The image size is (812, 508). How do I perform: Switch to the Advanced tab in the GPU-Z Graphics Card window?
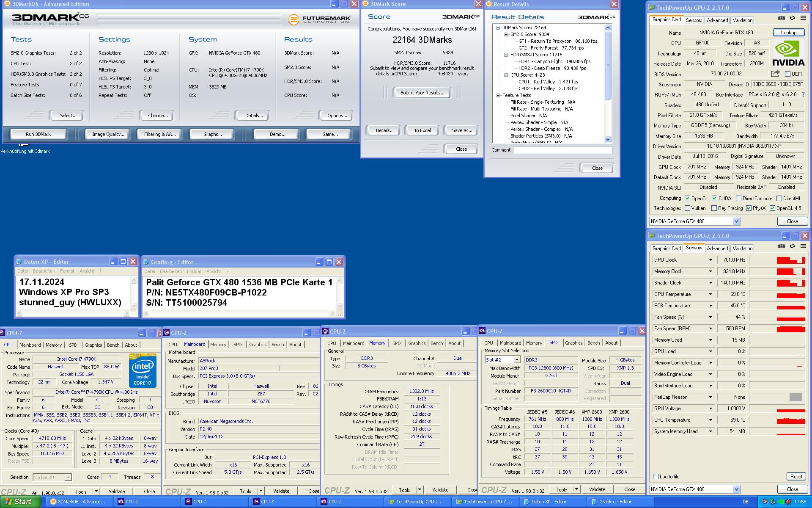click(717, 20)
